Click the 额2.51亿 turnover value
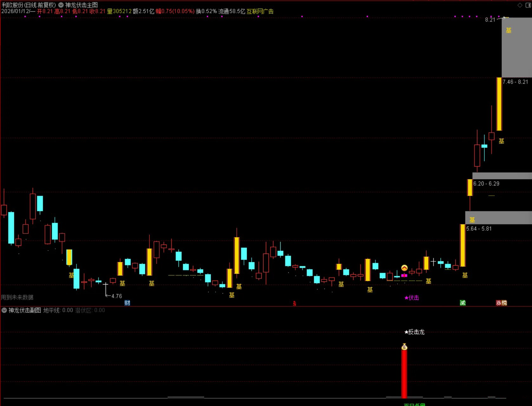 point(144,11)
